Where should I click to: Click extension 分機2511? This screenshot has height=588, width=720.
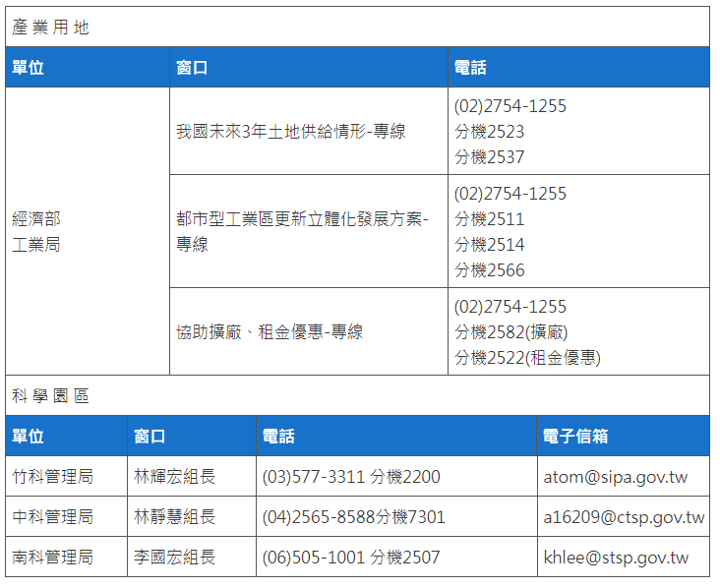click(x=490, y=219)
